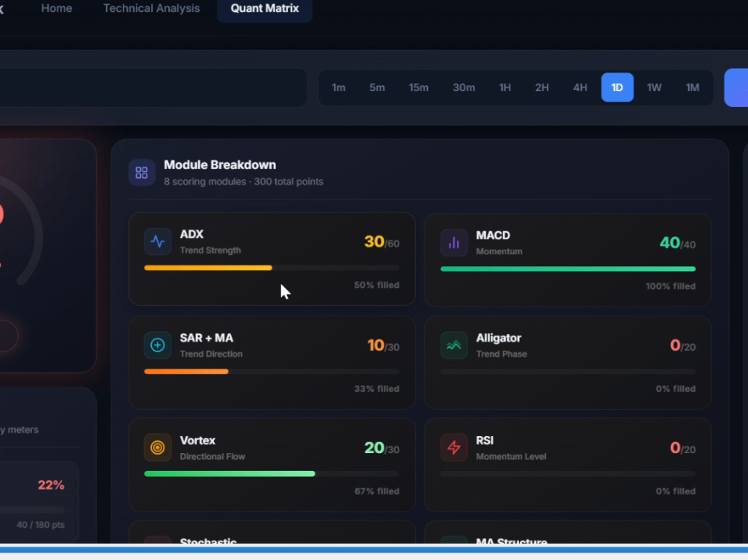Click the Vortex score 20/30
748x560 pixels.
(381, 448)
